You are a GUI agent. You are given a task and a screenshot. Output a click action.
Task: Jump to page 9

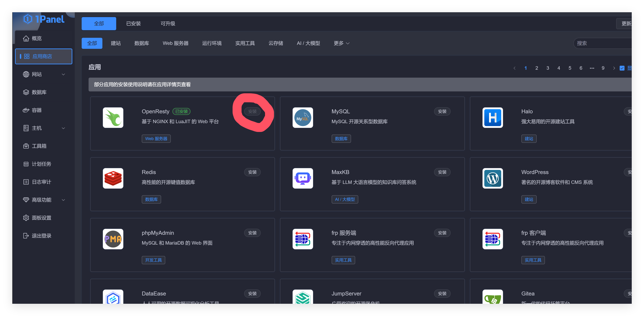603,68
